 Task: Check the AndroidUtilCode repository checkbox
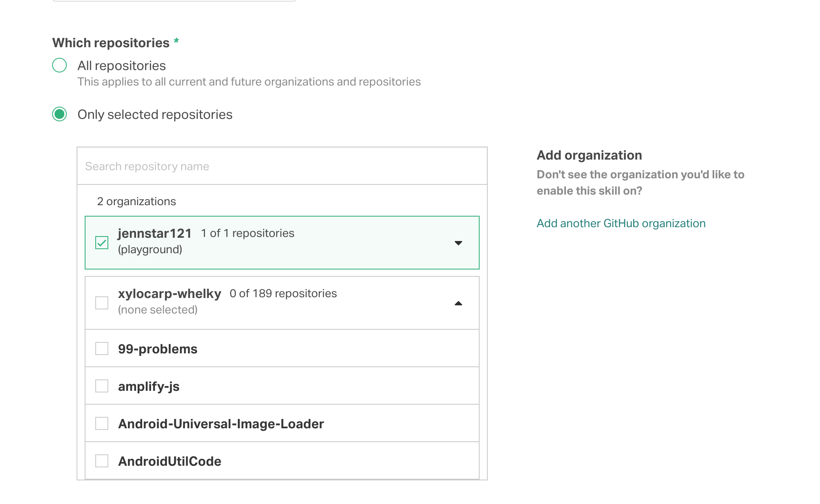[x=102, y=461]
